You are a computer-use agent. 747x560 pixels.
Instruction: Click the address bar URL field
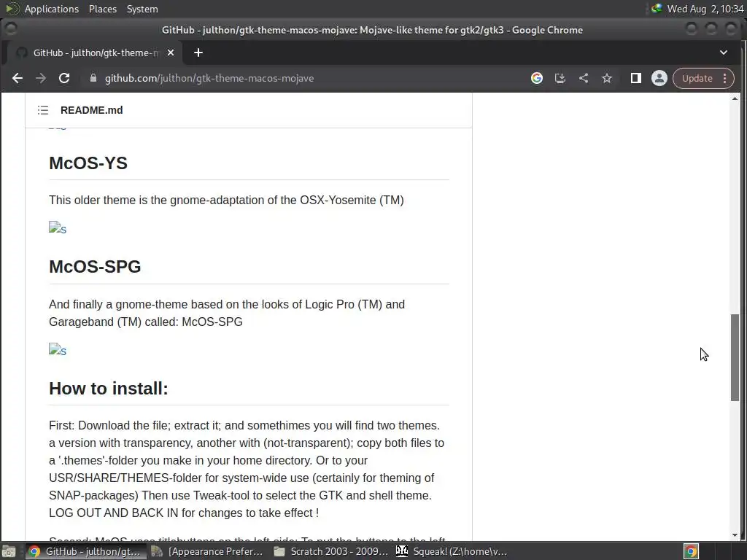[x=305, y=78]
